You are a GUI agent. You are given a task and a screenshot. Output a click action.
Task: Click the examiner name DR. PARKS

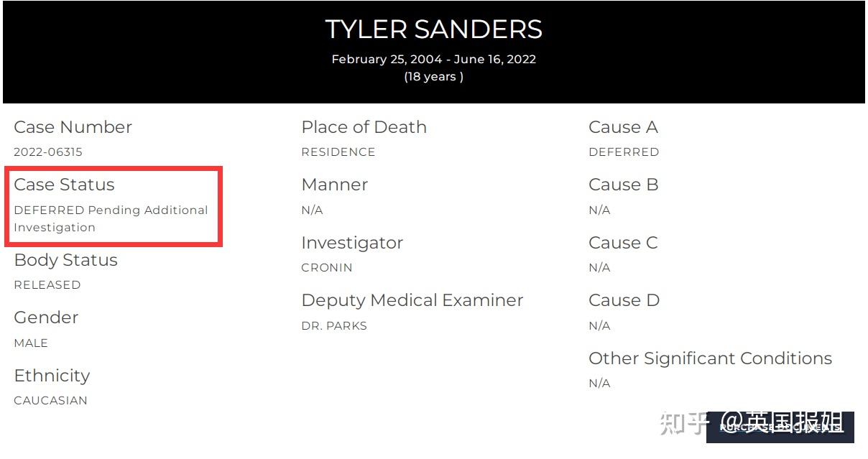pos(333,326)
